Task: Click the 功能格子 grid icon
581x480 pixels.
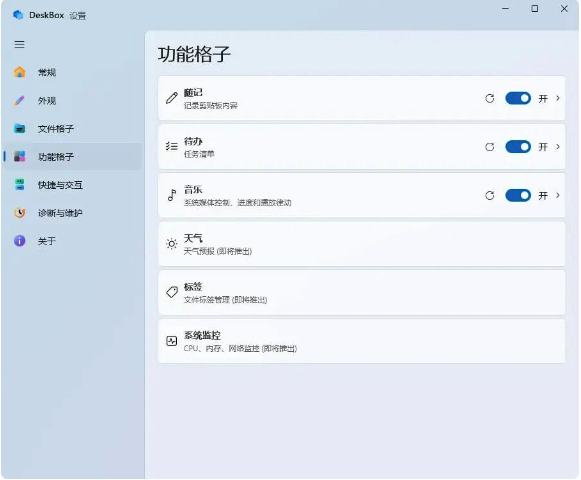Action: [20, 156]
